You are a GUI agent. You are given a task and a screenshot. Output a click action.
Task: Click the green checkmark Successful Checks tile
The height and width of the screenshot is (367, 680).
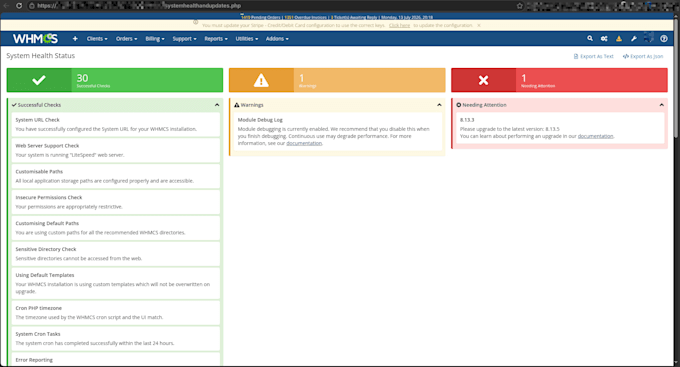pyautogui.click(x=115, y=80)
